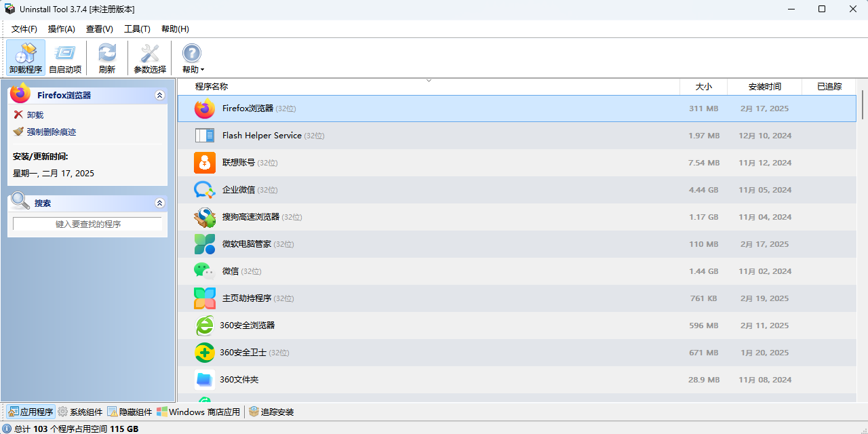
Task: Click the program search input field
Action: tap(87, 224)
